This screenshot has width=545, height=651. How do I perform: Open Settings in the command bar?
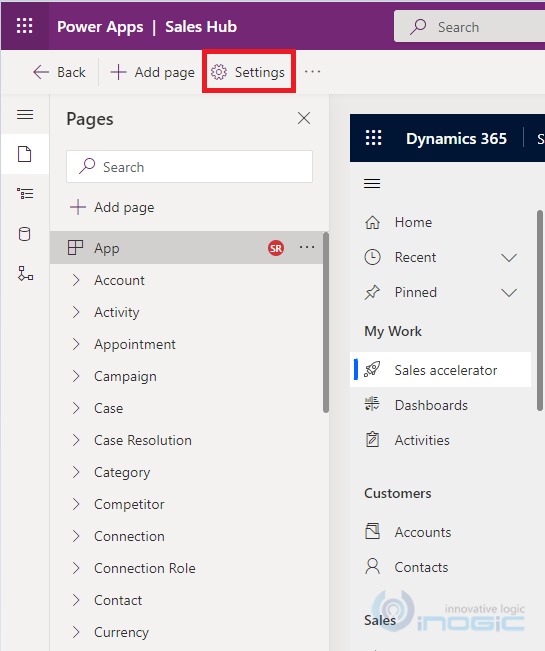click(248, 72)
